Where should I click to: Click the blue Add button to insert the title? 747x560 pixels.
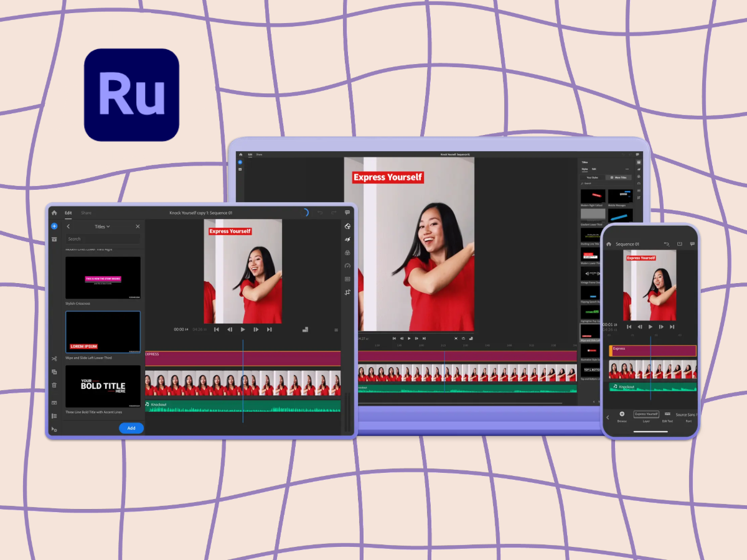click(x=131, y=427)
